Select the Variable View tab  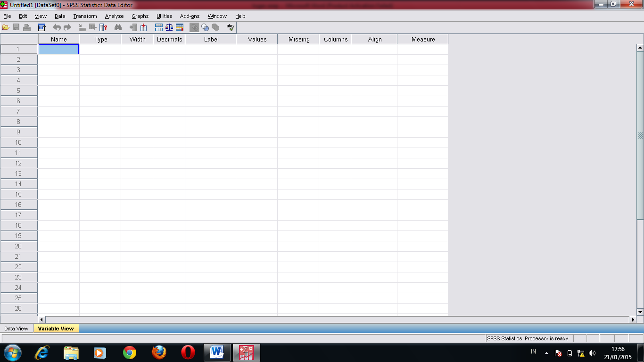click(x=56, y=329)
